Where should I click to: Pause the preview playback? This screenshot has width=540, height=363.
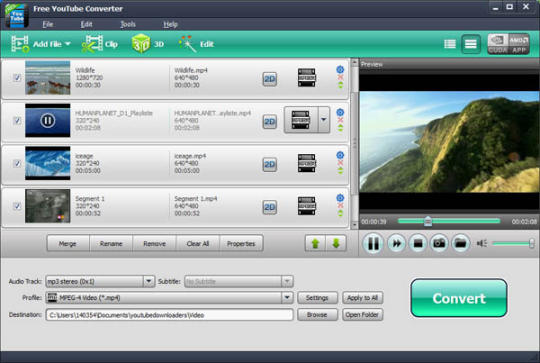pos(373,243)
